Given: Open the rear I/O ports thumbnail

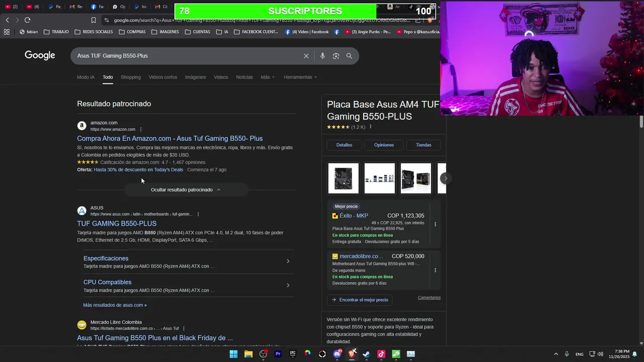Looking at the screenshot, I should click(x=380, y=178).
